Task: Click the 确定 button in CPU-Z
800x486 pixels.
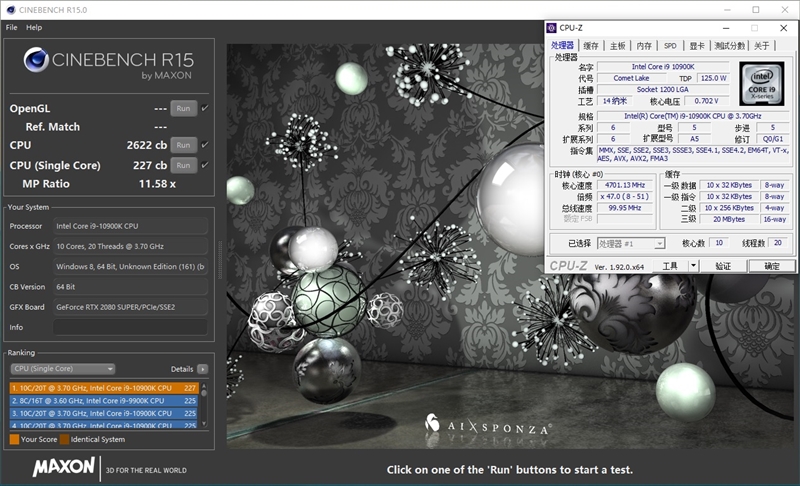Action: (771, 266)
